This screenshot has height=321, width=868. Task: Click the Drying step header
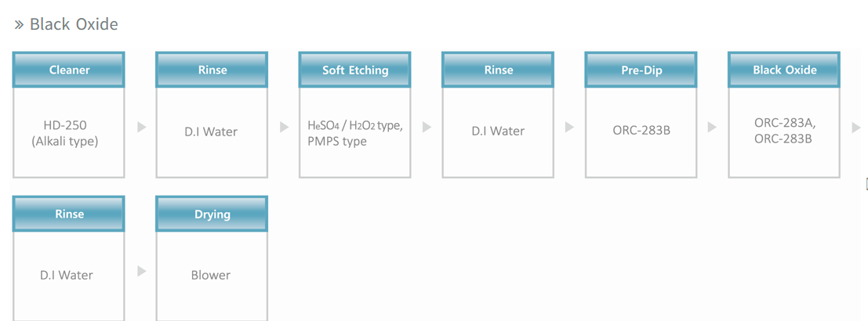pyautogui.click(x=212, y=214)
